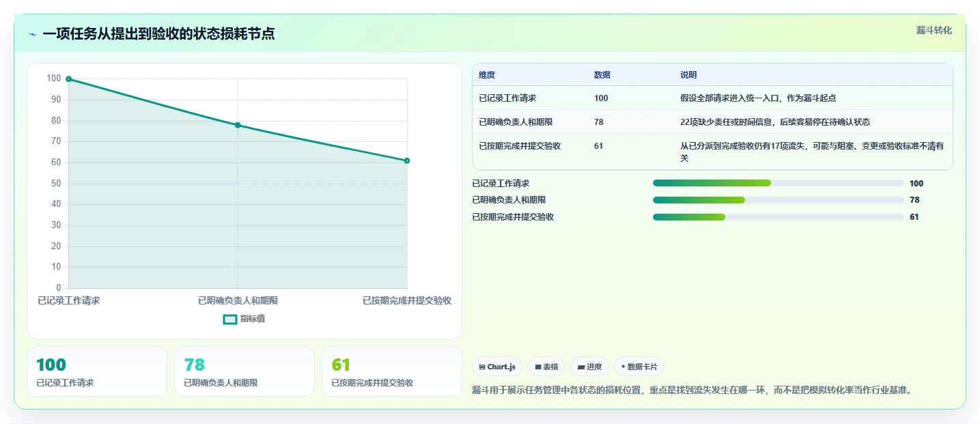
Task: Click the 维度 column header
Action: tap(487, 75)
